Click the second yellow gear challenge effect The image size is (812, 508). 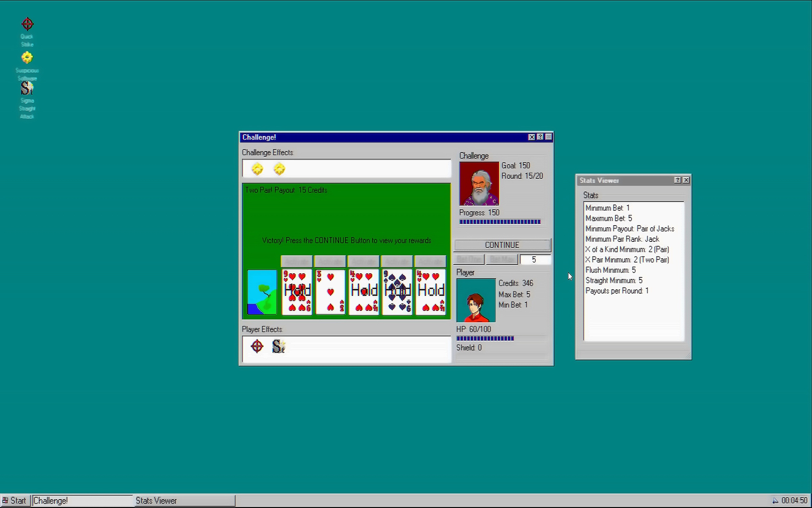click(x=279, y=169)
